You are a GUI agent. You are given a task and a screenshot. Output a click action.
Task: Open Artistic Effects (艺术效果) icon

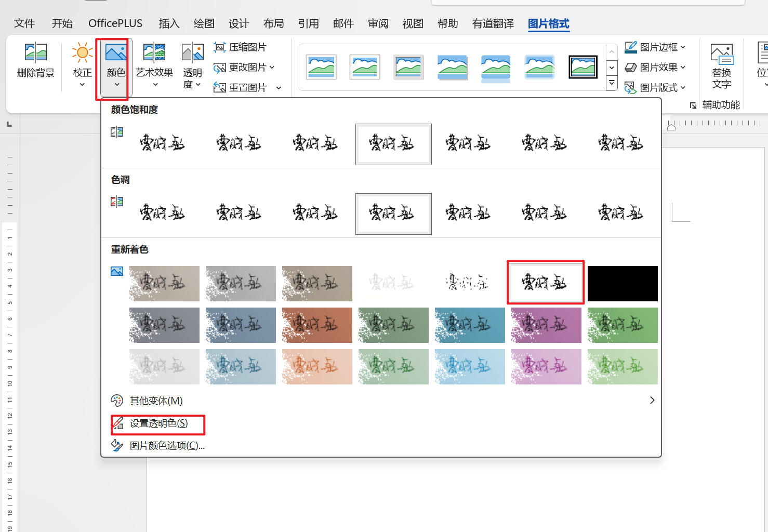pyautogui.click(x=154, y=52)
